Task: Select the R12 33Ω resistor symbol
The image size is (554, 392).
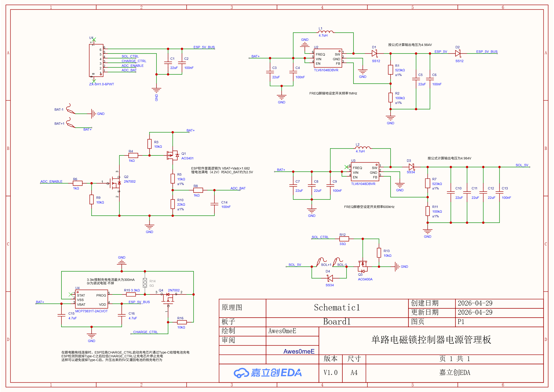Action: click(x=344, y=239)
